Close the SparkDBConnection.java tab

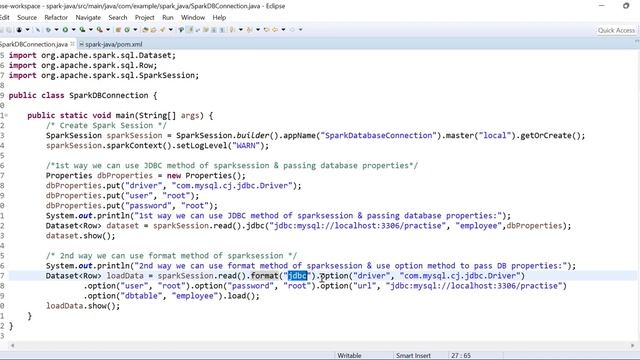tap(73, 44)
